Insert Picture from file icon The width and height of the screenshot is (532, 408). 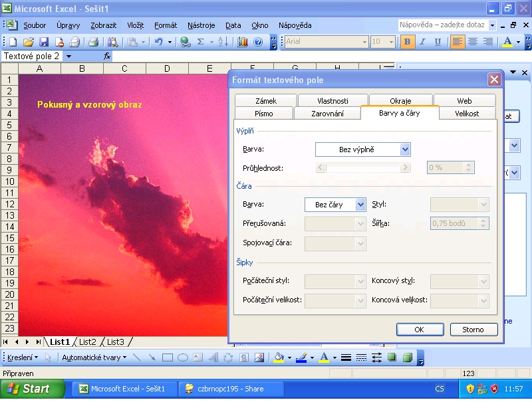(259, 357)
